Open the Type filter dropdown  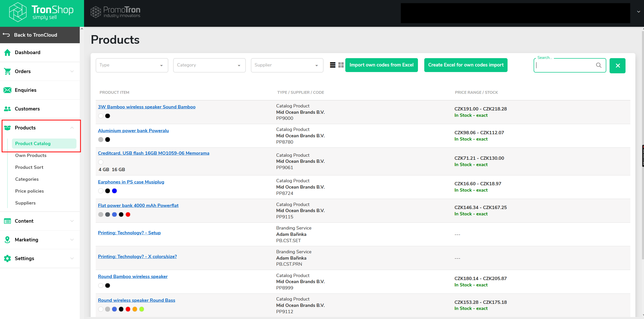point(132,65)
